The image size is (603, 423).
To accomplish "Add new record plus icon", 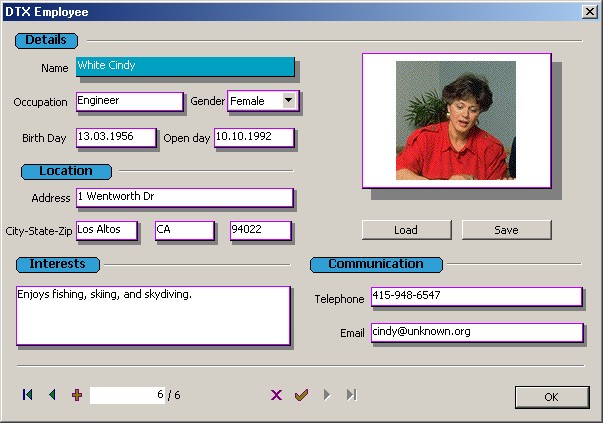I will pos(77,395).
